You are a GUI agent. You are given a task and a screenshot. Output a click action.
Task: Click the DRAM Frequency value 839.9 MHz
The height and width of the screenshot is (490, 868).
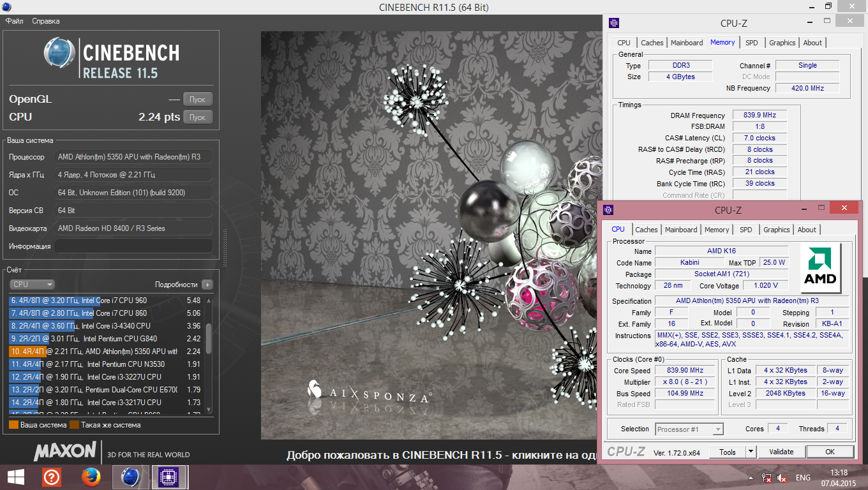point(759,115)
